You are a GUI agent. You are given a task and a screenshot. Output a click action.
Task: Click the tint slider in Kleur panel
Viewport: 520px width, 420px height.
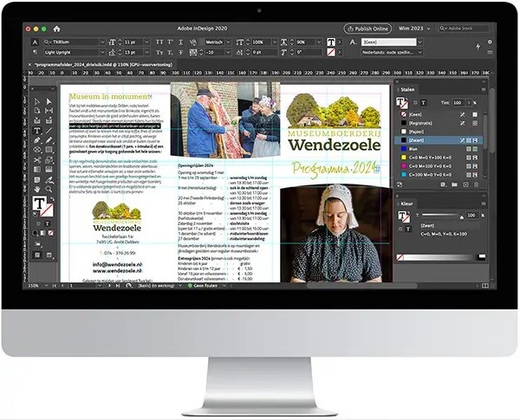click(x=441, y=216)
